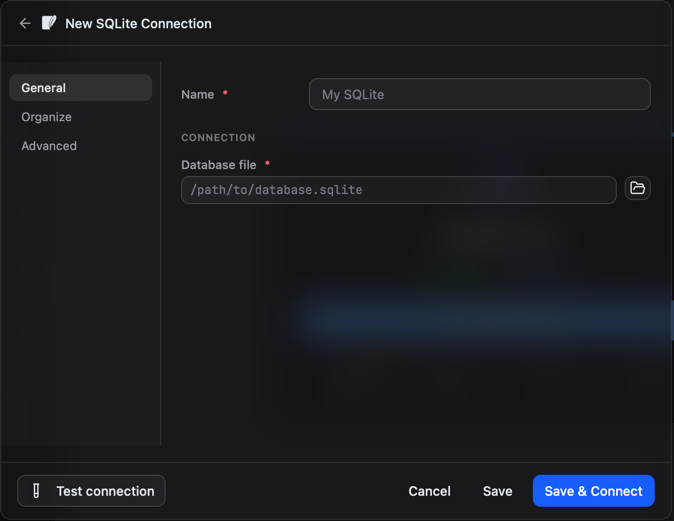The height and width of the screenshot is (521, 674).
Task: Save the connection without connecting
Action: click(497, 491)
